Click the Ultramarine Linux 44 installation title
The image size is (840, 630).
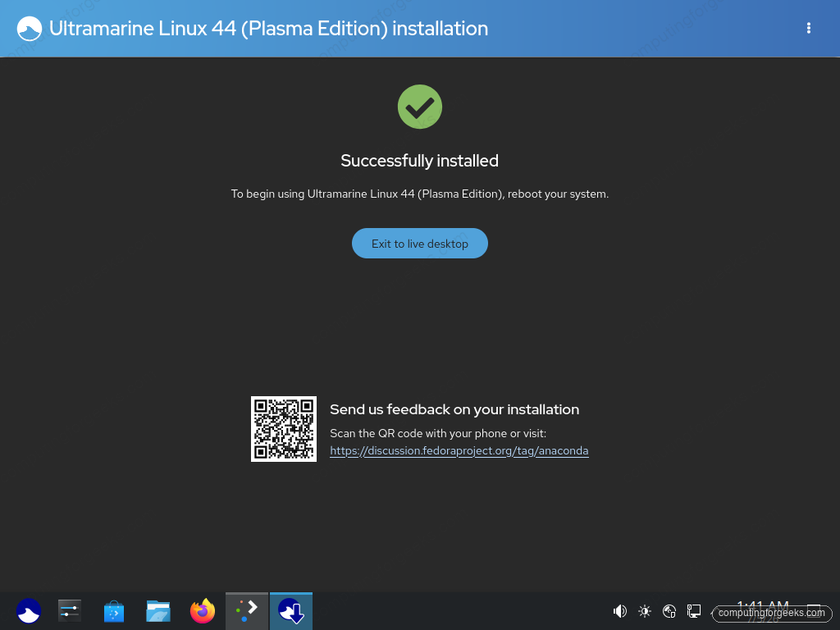[x=268, y=29]
